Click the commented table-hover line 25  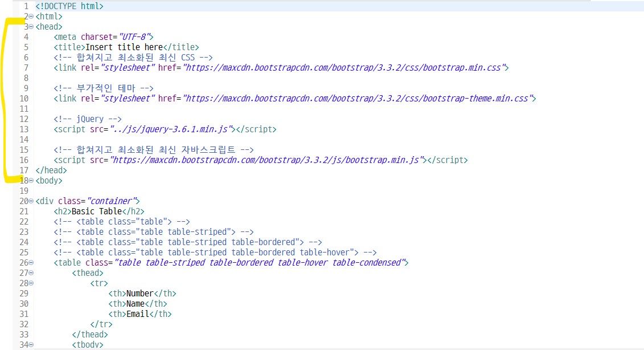coord(215,252)
